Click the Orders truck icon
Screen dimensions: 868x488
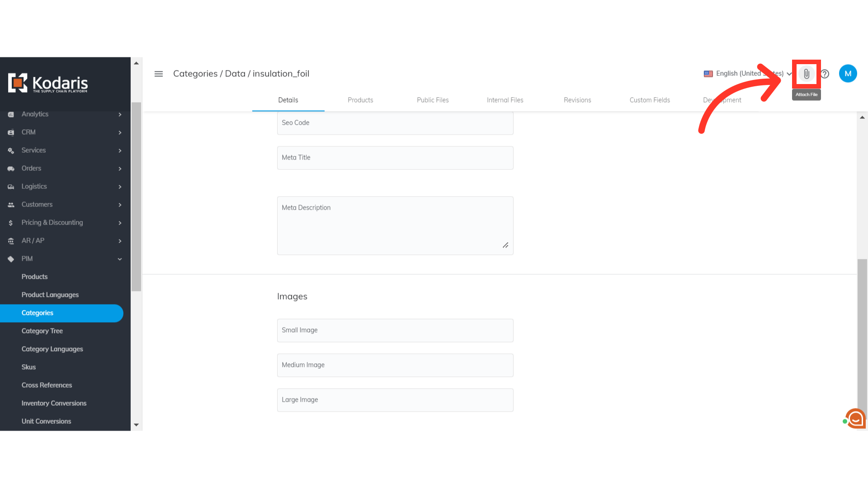(11, 169)
